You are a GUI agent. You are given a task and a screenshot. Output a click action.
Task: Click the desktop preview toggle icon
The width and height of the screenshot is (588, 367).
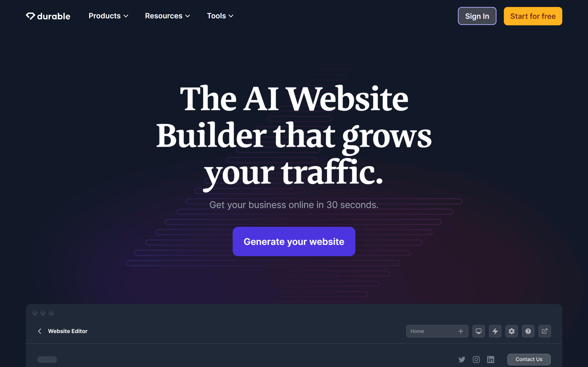pyautogui.click(x=478, y=331)
